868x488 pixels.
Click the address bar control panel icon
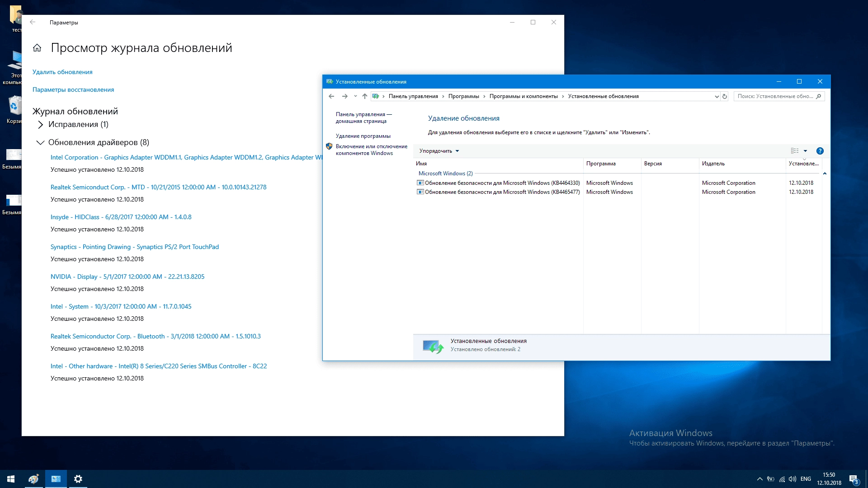point(376,96)
